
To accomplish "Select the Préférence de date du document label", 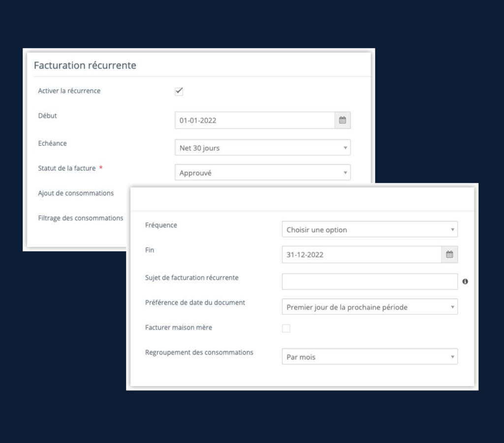I will [195, 303].
